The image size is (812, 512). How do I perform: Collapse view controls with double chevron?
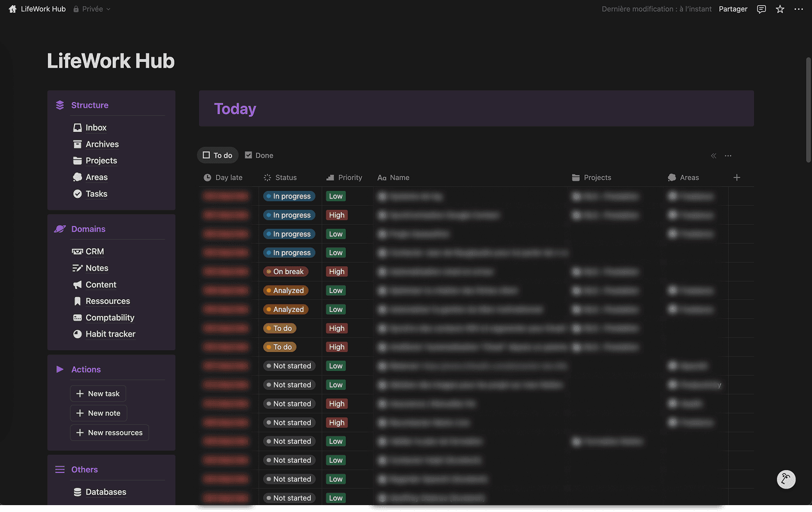click(713, 156)
